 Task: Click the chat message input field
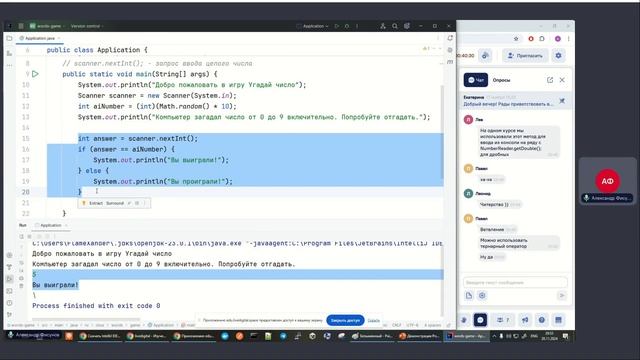[x=515, y=282]
